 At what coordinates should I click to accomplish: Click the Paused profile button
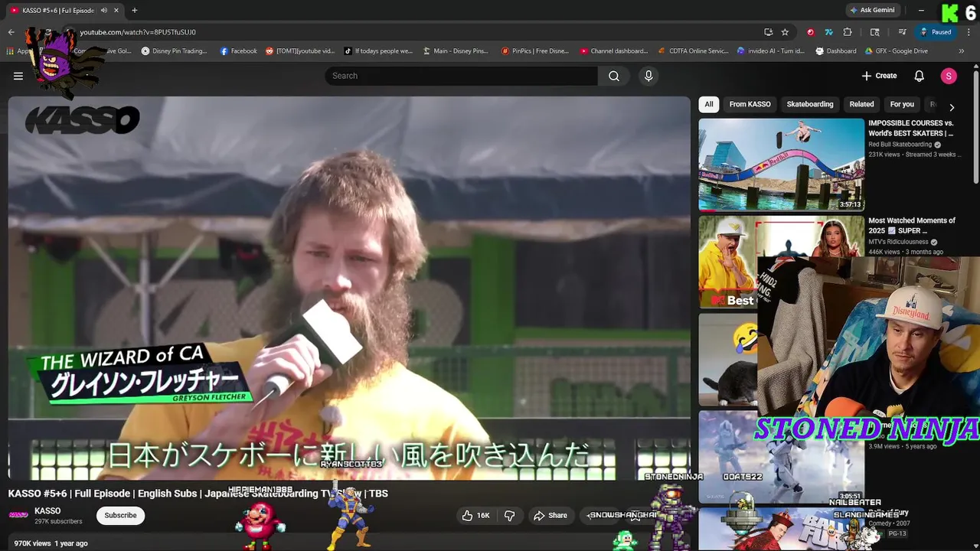(x=936, y=32)
